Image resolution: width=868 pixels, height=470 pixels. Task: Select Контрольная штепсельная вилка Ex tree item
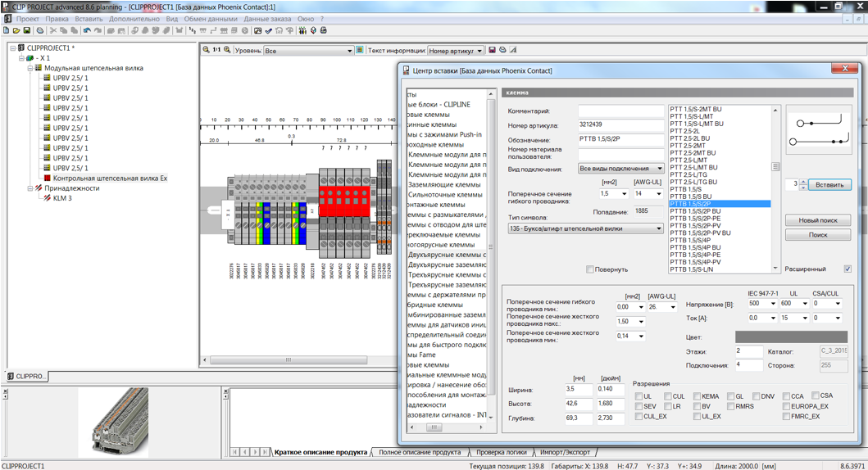click(x=110, y=178)
